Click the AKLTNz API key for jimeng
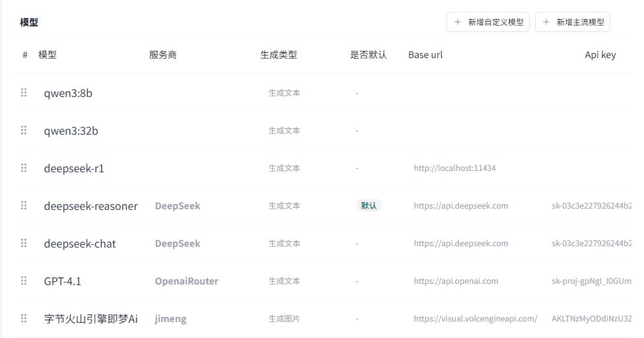The image size is (644, 338). click(591, 319)
